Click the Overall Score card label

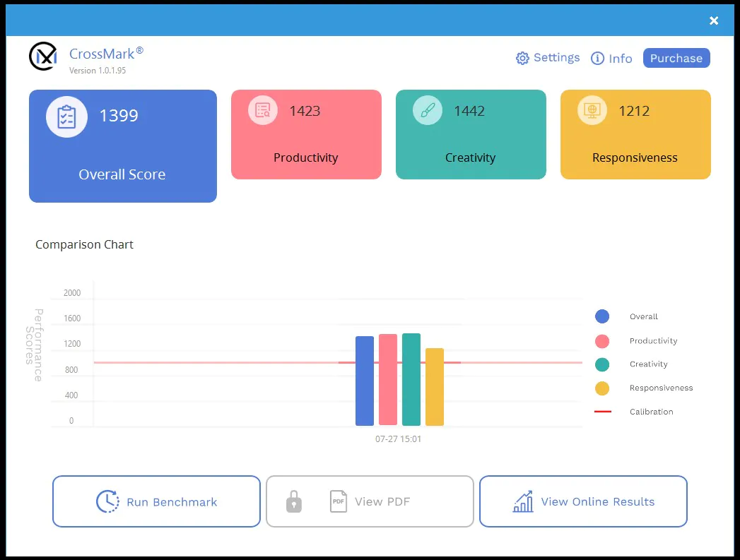(122, 174)
